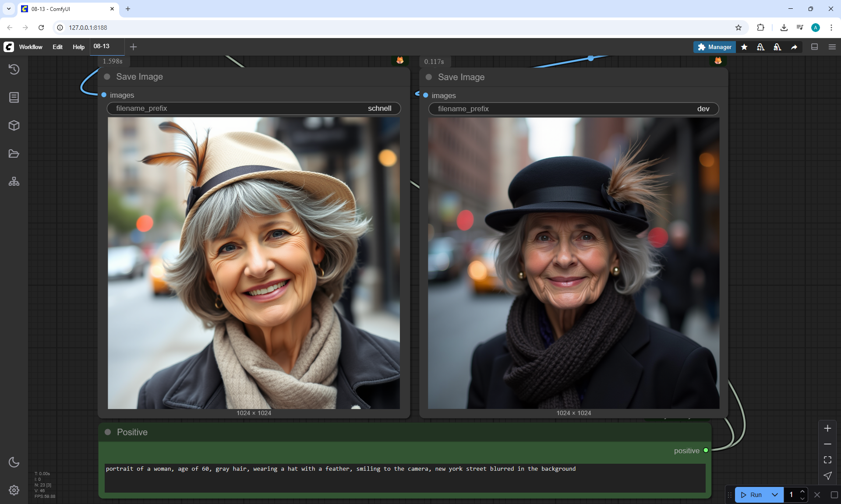Click the filename_prefix field showing schnell

(254, 108)
